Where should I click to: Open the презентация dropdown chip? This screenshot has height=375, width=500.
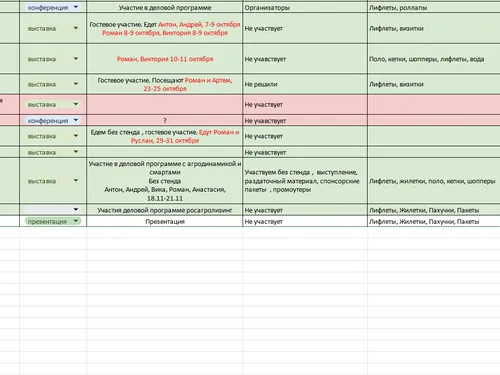click(76, 221)
